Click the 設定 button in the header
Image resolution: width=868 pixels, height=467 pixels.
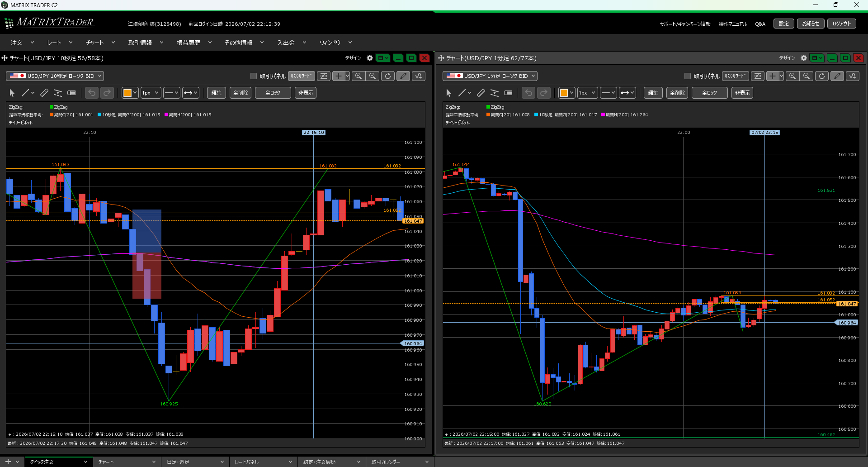click(x=784, y=24)
